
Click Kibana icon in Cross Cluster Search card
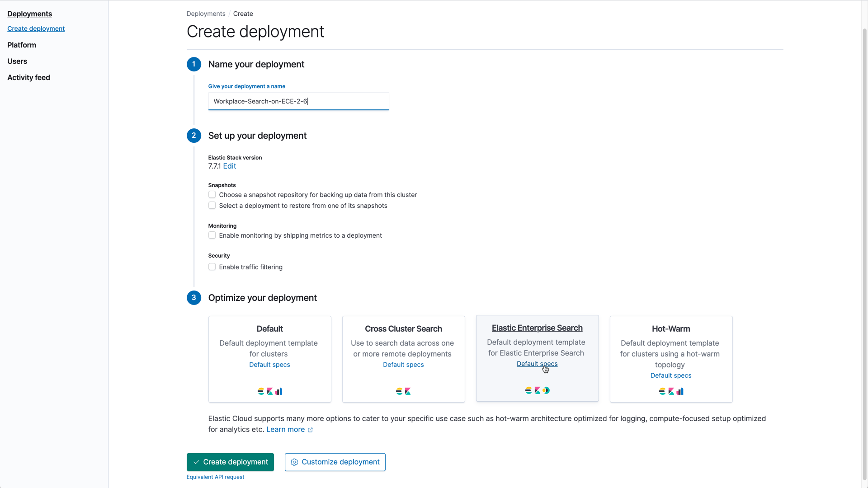[408, 391]
